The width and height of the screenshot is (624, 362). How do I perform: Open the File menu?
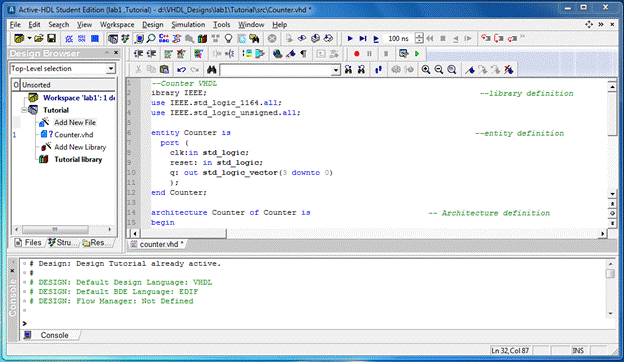point(15,25)
